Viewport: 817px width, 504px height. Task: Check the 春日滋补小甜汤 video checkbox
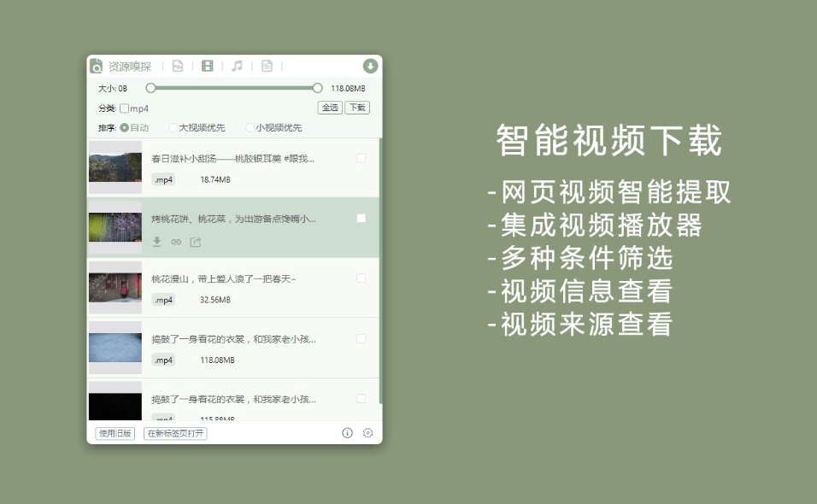coord(361,157)
